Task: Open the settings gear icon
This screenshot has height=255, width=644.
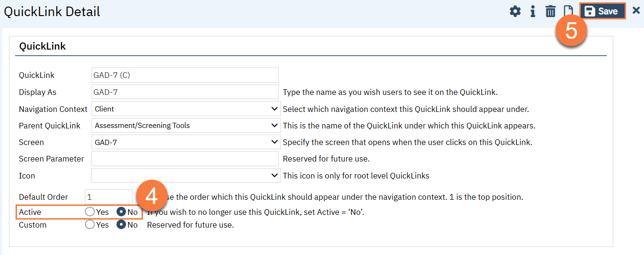Action: tap(515, 11)
